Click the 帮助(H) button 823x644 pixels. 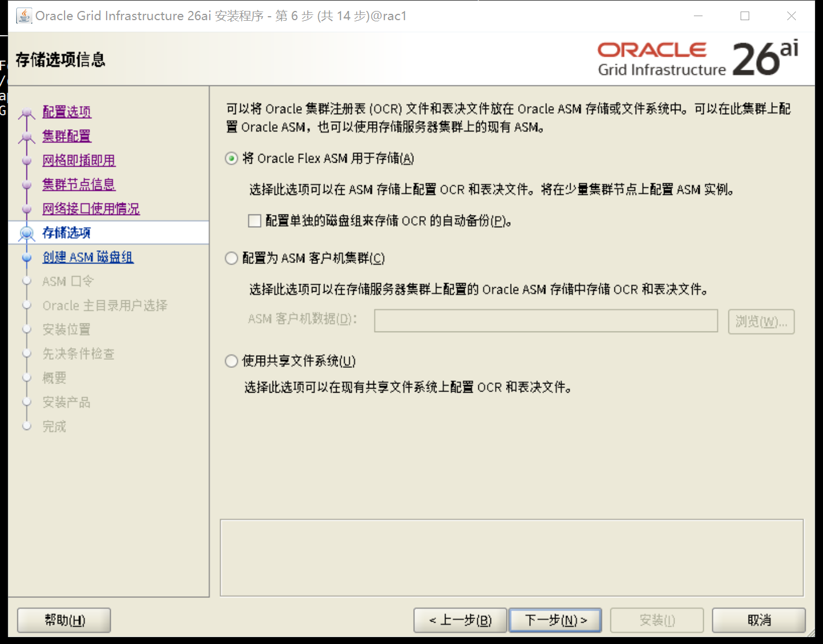coord(64,620)
